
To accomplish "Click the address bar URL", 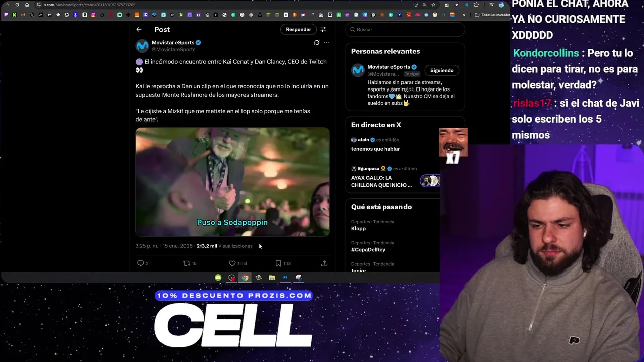I will tap(90, 5).
